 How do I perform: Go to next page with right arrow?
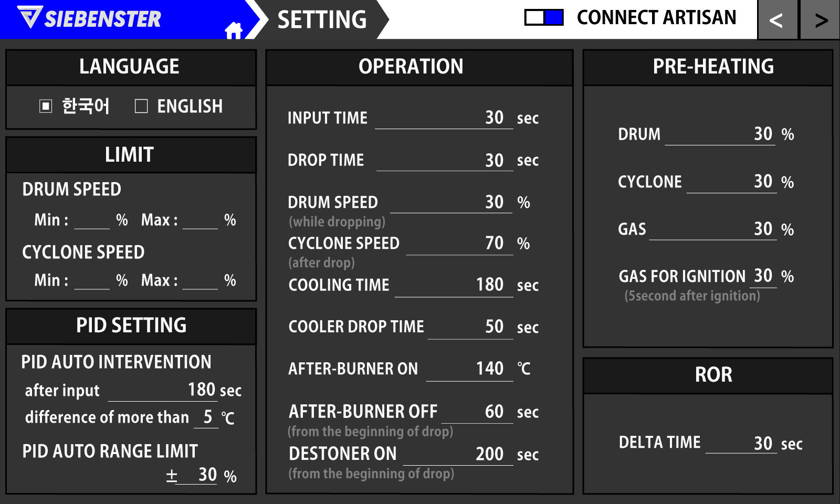click(x=821, y=20)
